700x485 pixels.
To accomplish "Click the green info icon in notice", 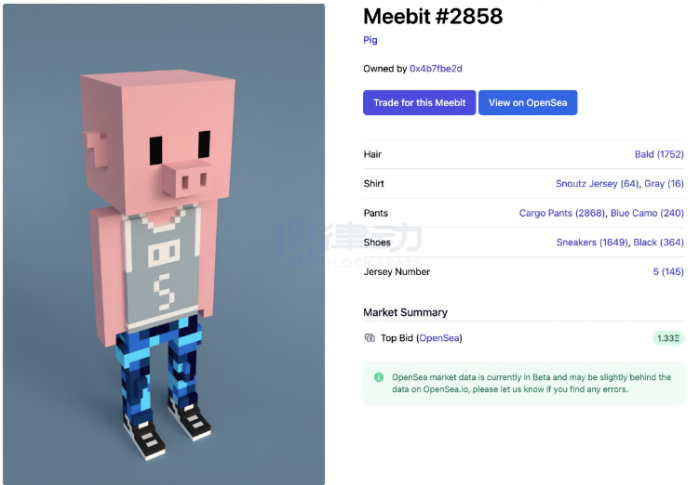I will click(x=379, y=377).
